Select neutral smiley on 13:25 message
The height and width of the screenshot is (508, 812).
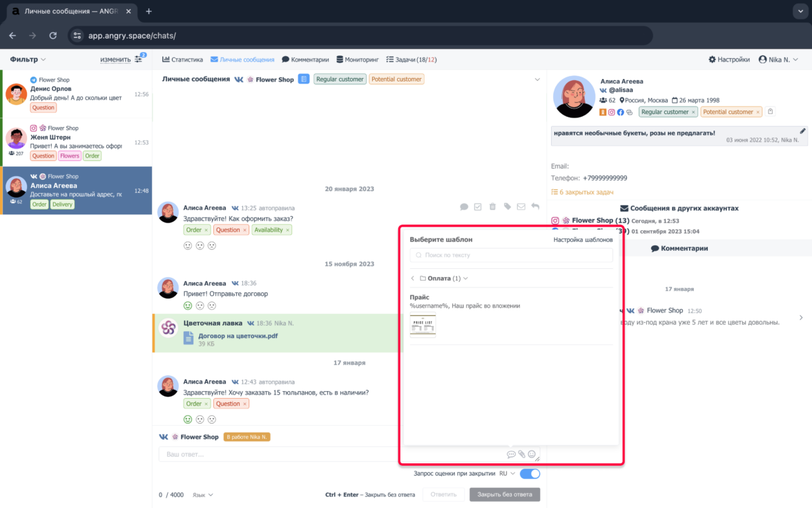200,246
